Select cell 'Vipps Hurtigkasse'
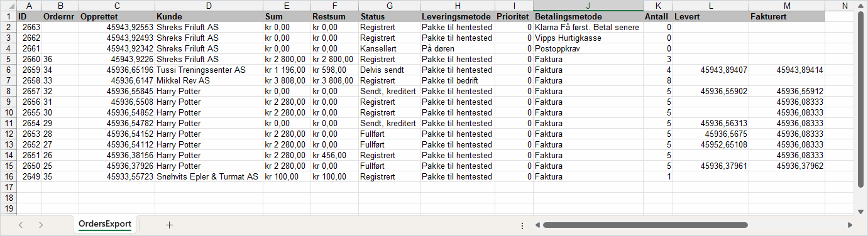868x236 pixels. click(588, 38)
